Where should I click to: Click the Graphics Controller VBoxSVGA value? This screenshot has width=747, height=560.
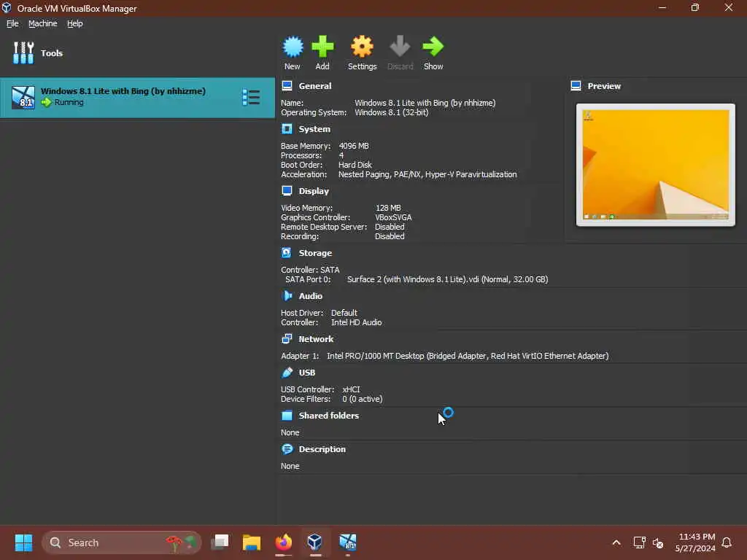tap(393, 217)
